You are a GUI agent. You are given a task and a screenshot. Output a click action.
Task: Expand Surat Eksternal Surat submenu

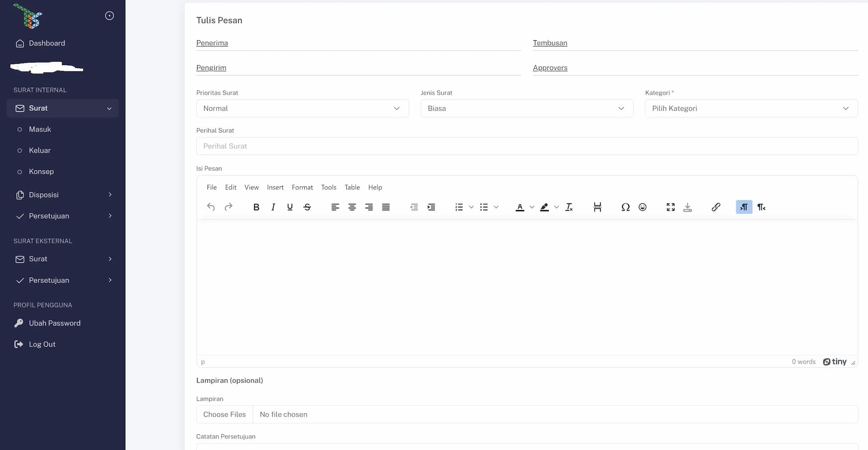[62, 259]
